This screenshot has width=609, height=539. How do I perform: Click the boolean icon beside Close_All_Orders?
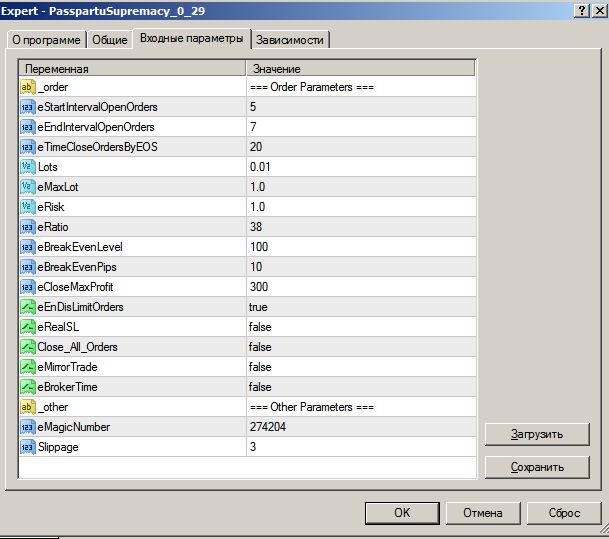pyautogui.click(x=28, y=347)
